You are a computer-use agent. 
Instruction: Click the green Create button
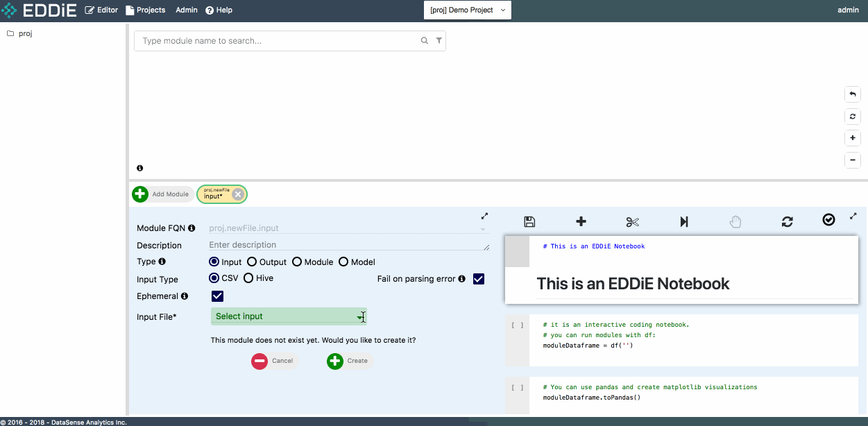[x=348, y=361]
